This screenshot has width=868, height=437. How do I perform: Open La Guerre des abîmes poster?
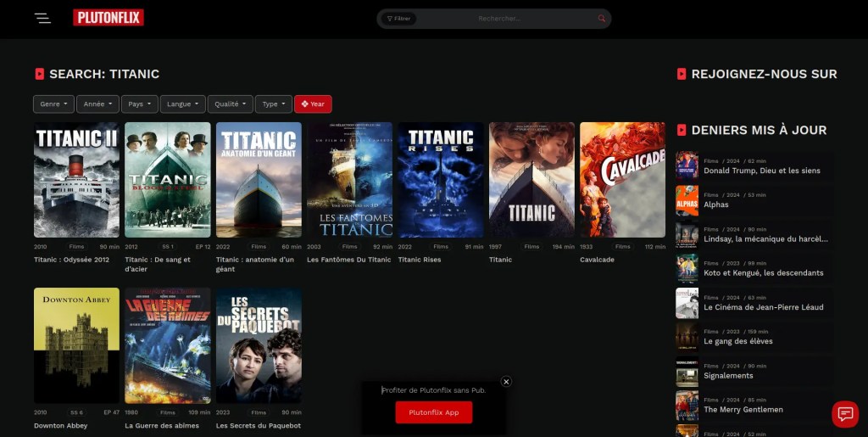tap(168, 345)
